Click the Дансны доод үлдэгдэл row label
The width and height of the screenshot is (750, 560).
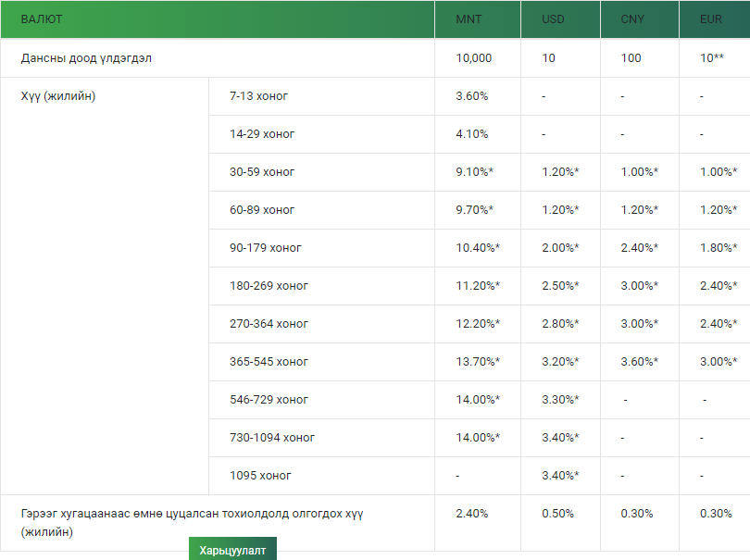point(86,58)
